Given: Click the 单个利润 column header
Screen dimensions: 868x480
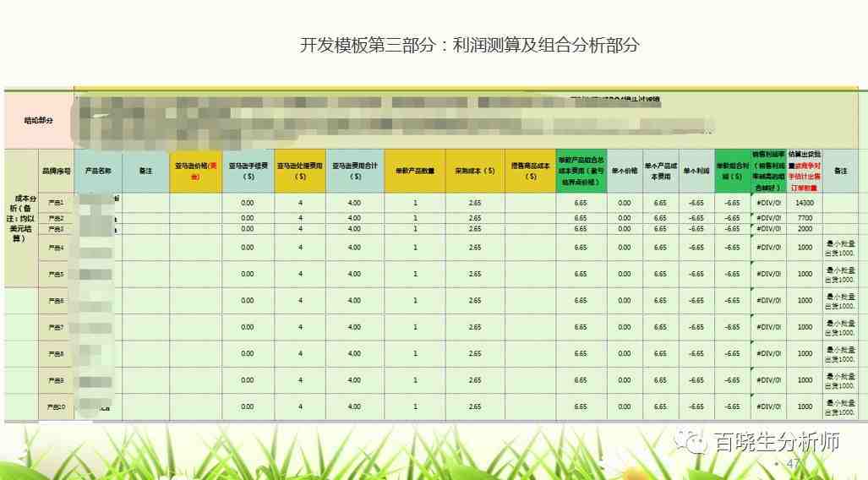Looking at the screenshot, I should click(x=696, y=171).
